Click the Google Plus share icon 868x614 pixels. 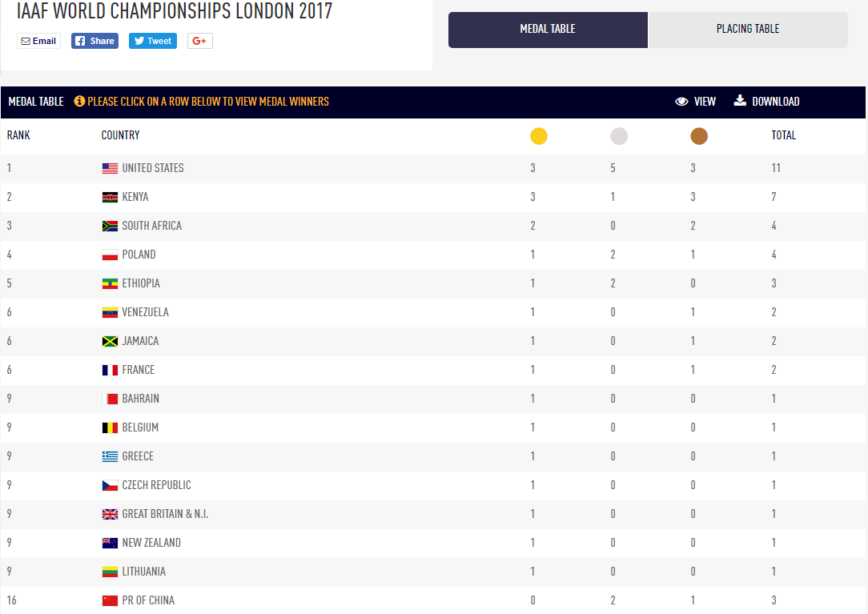click(x=200, y=41)
